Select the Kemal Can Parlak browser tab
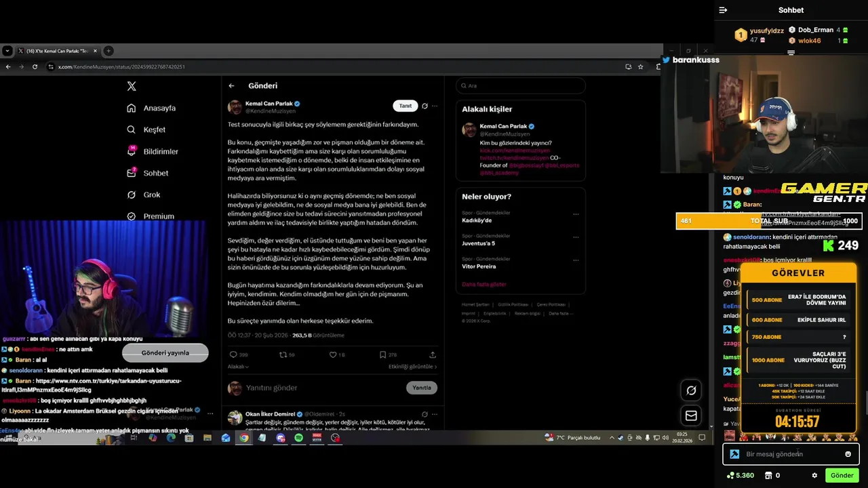This screenshot has width=868, height=488. (58, 51)
